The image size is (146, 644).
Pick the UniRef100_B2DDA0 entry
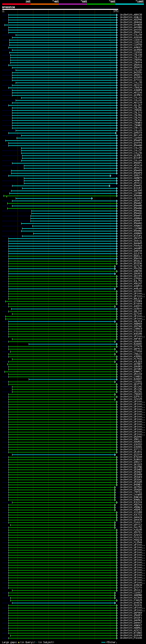click(131, 344)
